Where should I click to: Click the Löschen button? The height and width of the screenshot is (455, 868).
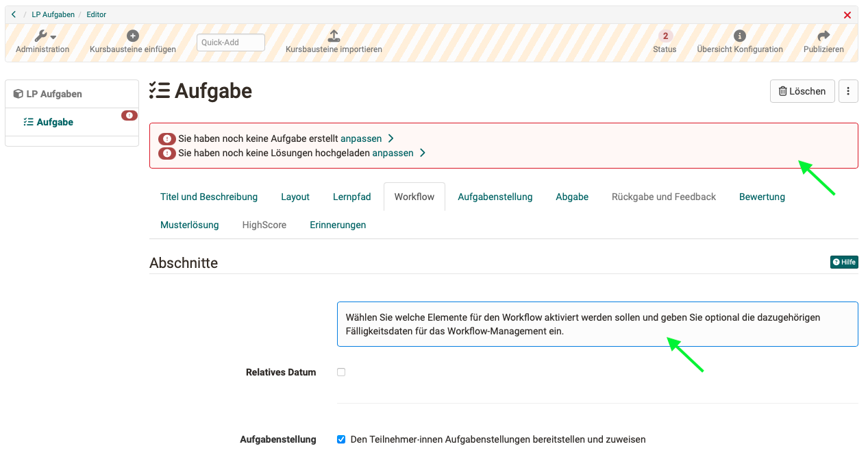pyautogui.click(x=802, y=91)
